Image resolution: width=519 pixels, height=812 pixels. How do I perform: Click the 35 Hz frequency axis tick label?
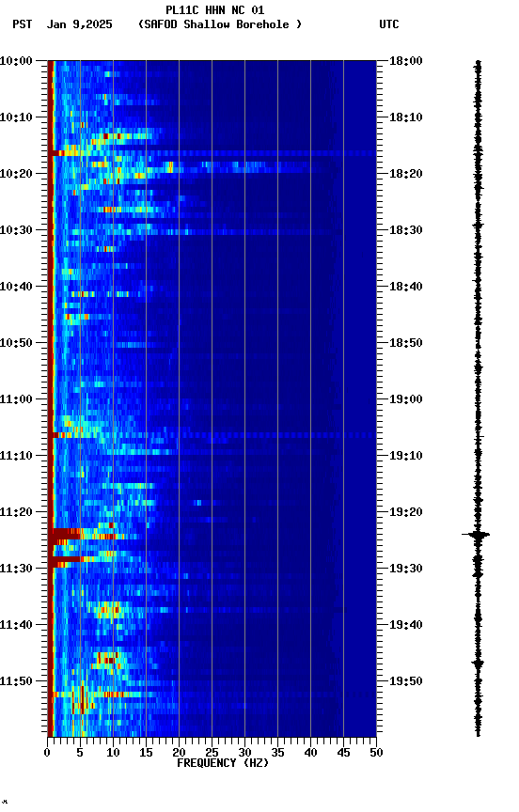tap(277, 753)
